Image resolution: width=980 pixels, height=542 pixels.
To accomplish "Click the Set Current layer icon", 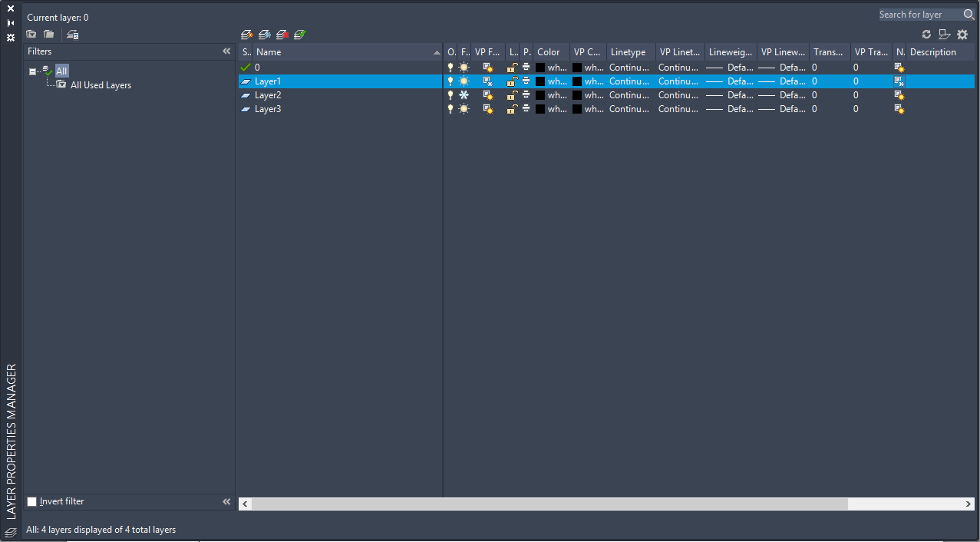I will pos(299,34).
